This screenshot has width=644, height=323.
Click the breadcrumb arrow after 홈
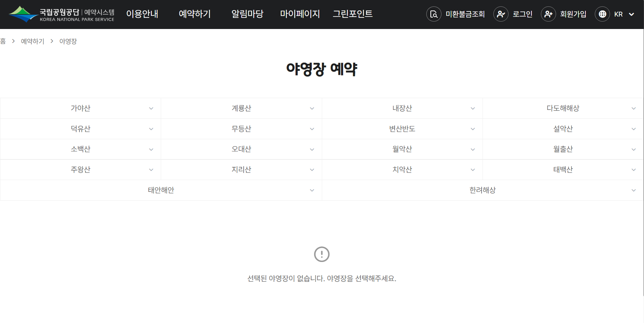click(13, 41)
